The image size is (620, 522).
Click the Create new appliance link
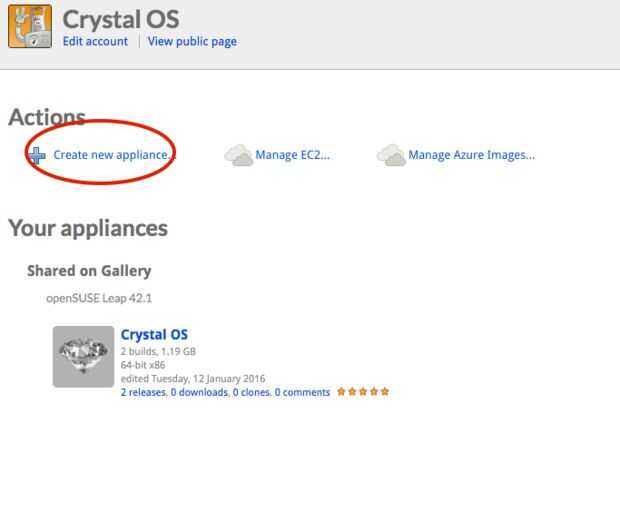(114, 155)
